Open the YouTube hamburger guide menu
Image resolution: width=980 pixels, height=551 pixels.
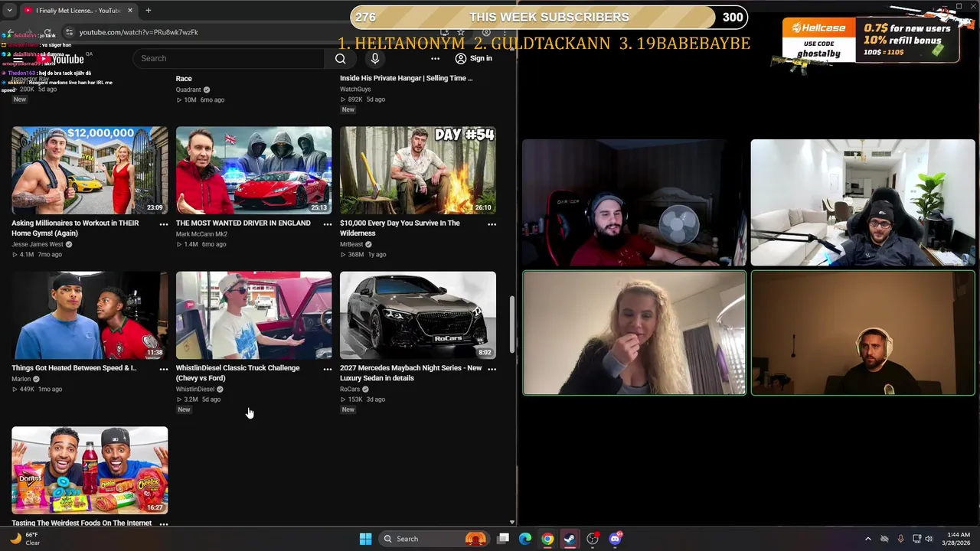(18, 58)
